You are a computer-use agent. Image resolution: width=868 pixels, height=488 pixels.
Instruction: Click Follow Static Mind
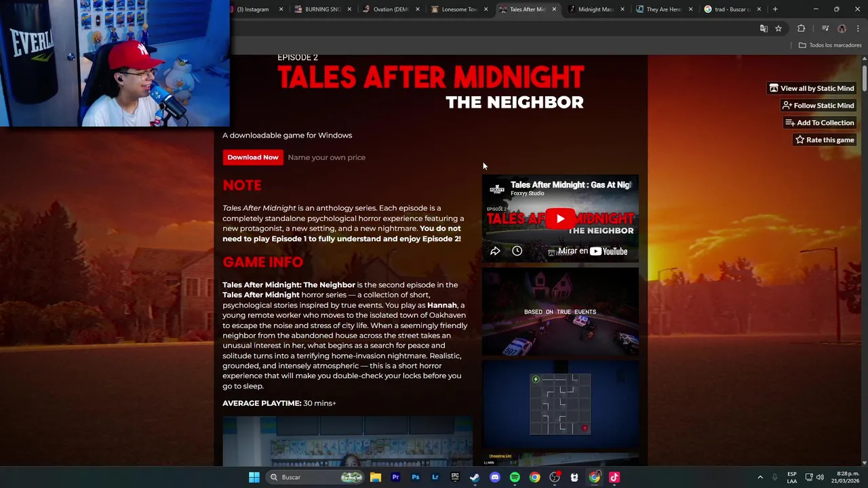tap(818, 106)
